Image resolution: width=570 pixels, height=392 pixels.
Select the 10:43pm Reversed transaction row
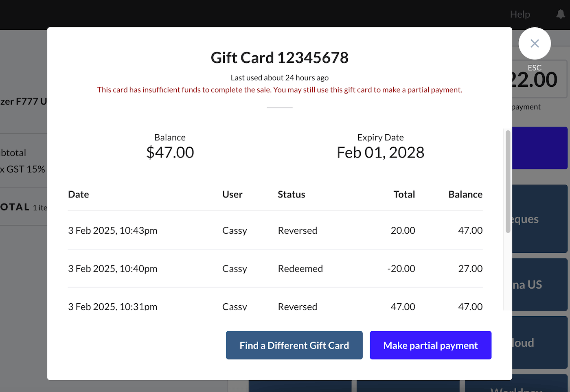pyautogui.click(x=275, y=230)
